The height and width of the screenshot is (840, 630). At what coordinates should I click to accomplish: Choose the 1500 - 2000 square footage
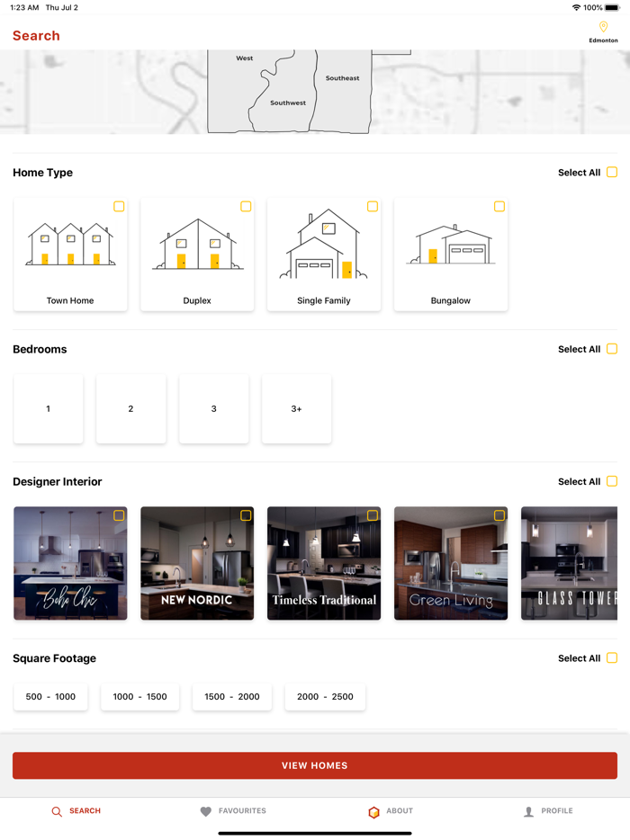pos(232,696)
